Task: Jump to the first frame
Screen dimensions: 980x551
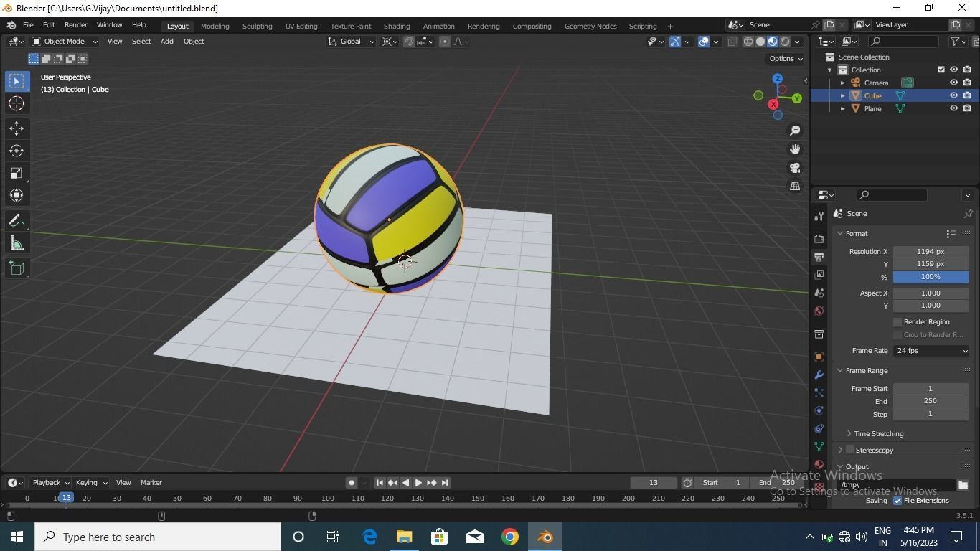Action: click(x=380, y=483)
